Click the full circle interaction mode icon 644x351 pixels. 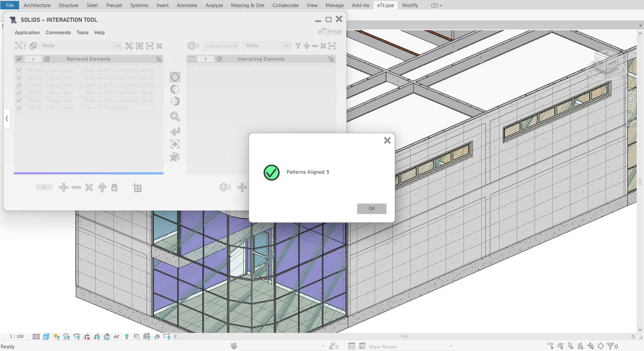[x=175, y=77]
